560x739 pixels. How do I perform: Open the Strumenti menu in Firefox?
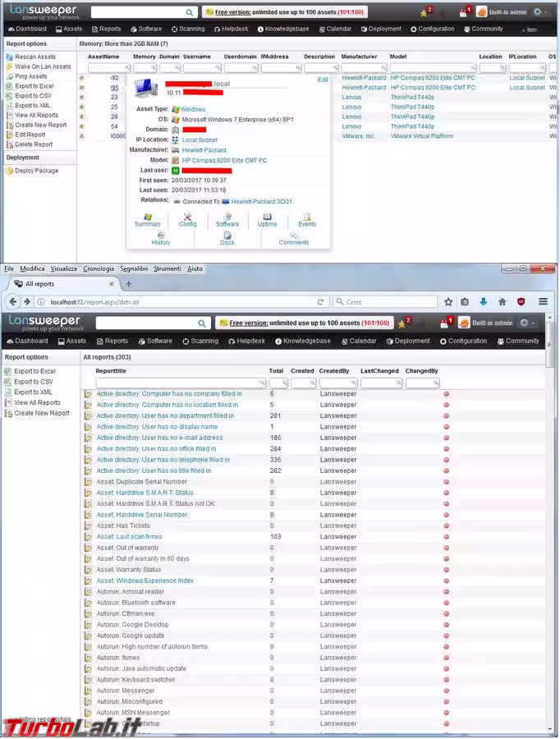[x=167, y=269]
